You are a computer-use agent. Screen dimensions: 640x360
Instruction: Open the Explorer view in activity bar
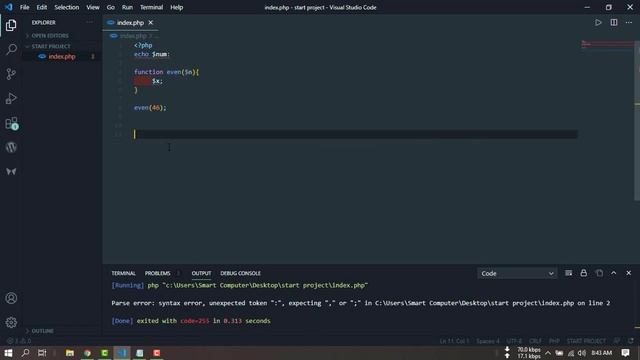click(11, 25)
